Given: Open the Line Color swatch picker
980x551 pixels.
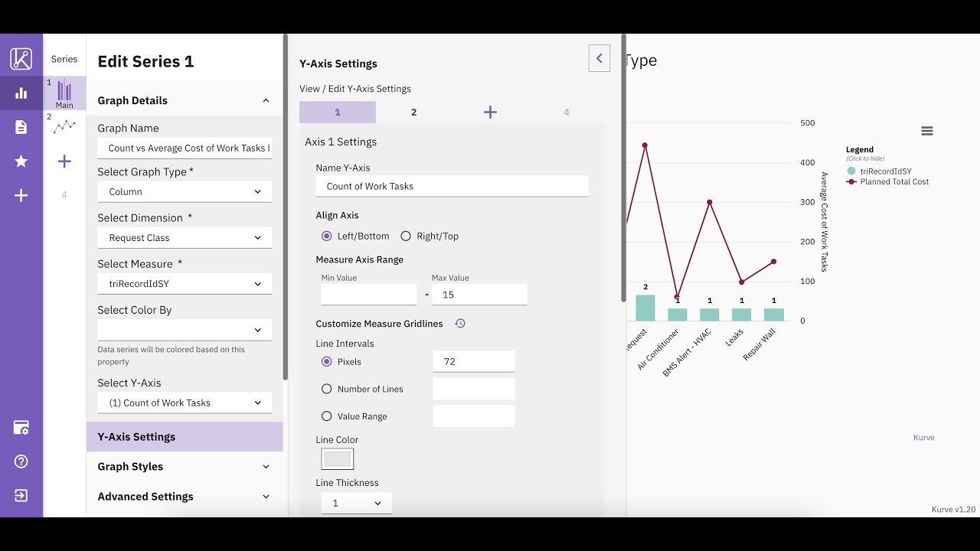Looking at the screenshot, I should click(x=338, y=459).
